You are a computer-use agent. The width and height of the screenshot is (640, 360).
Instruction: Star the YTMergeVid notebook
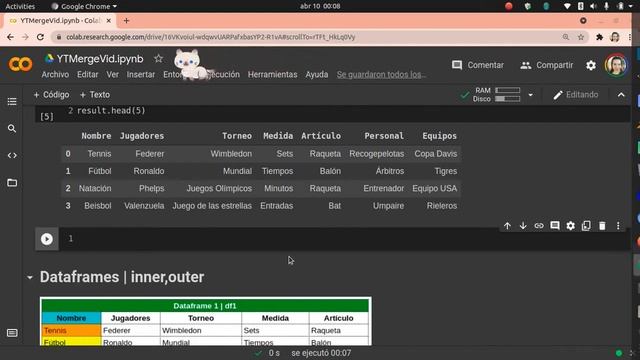coord(158,59)
